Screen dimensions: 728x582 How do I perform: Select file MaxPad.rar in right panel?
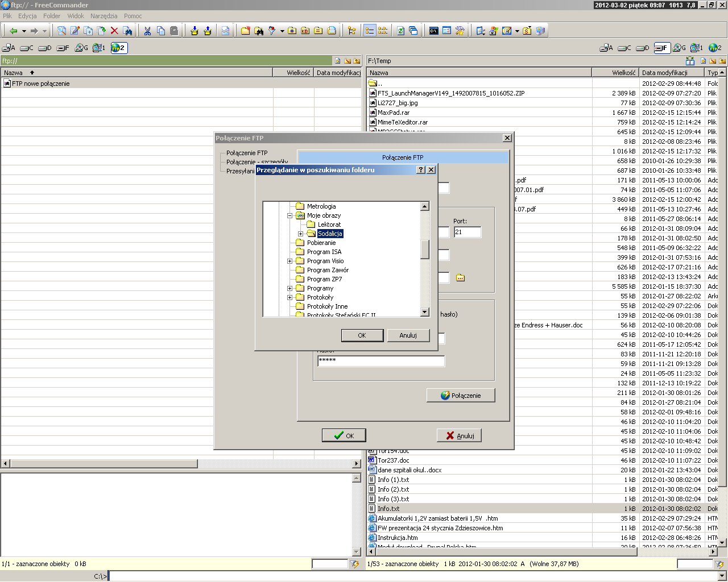(394, 113)
